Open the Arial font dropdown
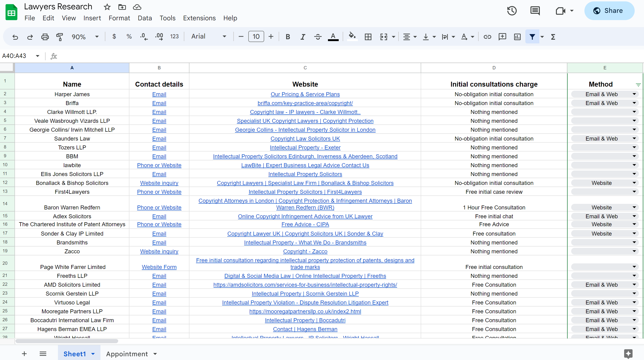Image resolution: width=644 pixels, height=360 pixels. [x=209, y=36]
